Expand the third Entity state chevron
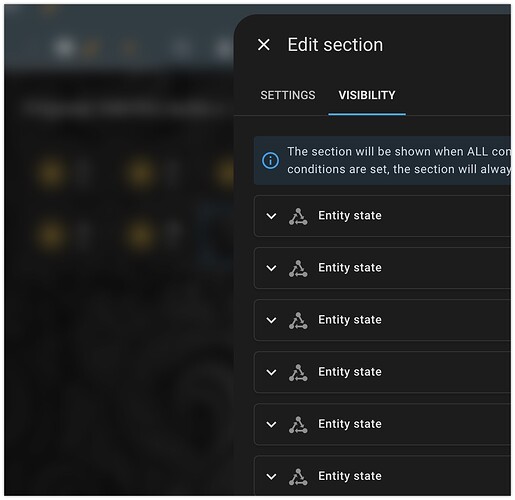This screenshot has width=515, height=500. tap(271, 320)
